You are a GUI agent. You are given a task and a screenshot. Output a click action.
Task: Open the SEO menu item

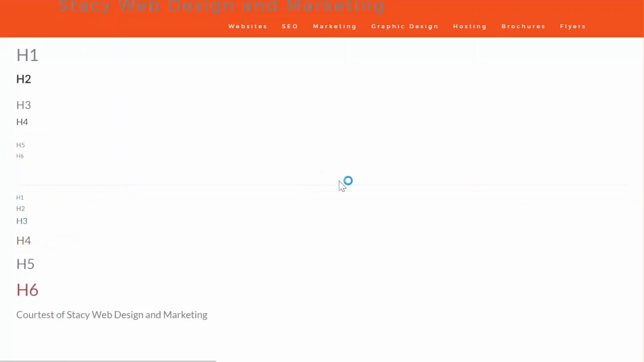290,26
